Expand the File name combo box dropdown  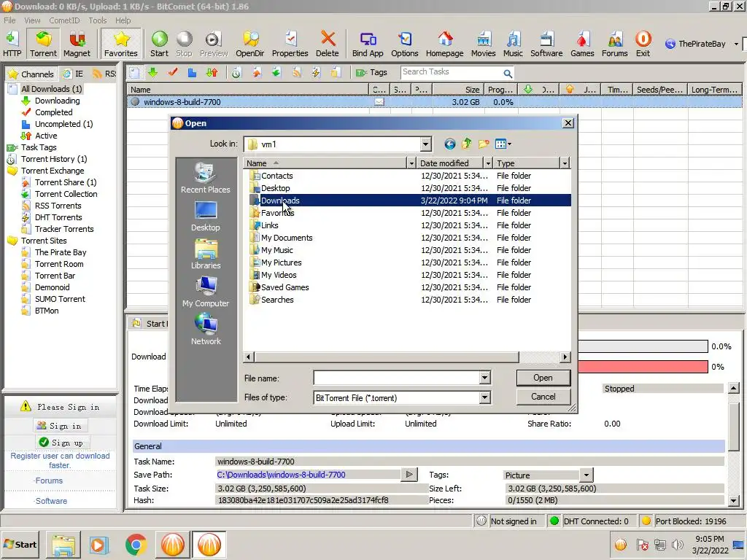point(484,378)
